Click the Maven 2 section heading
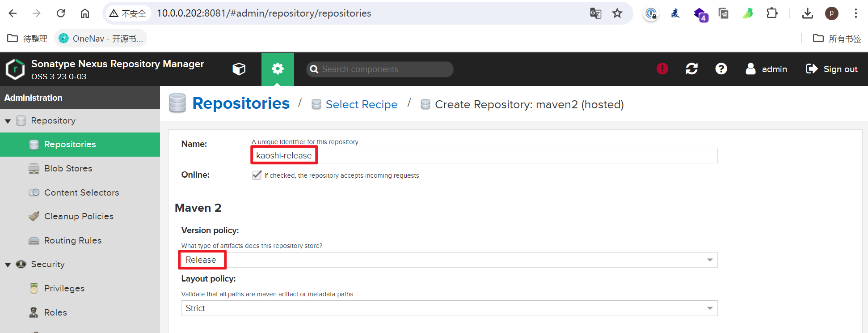 198,208
